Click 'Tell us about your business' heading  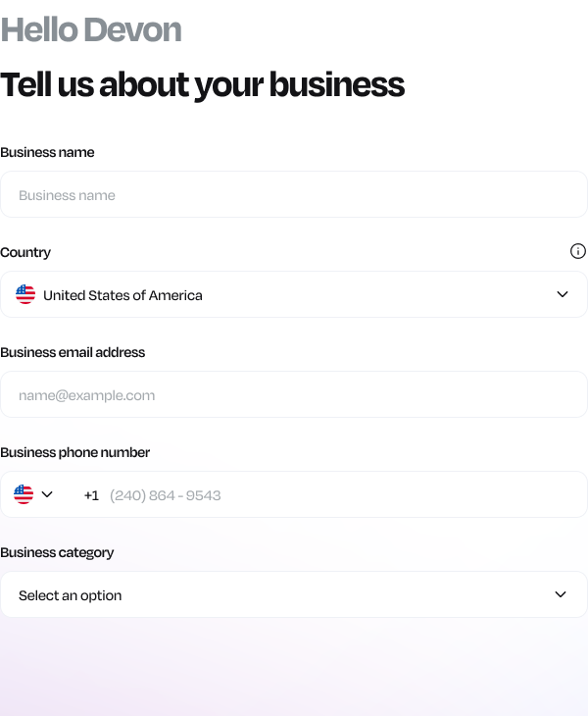(x=202, y=84)
